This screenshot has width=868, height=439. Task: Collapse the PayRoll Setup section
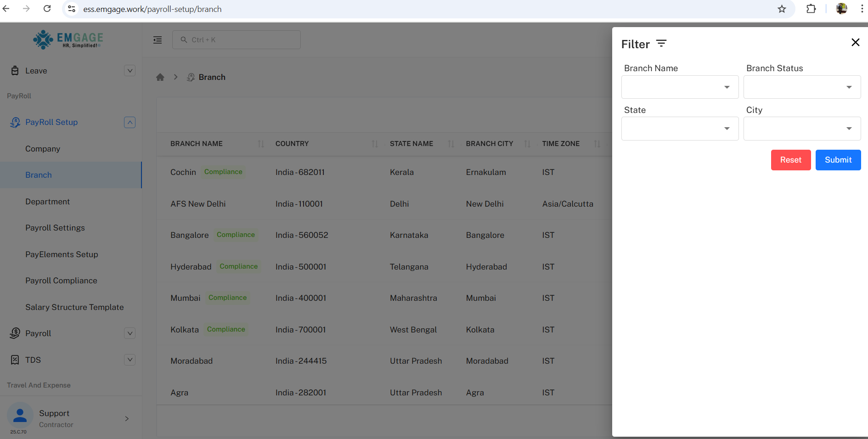[130, 122]
